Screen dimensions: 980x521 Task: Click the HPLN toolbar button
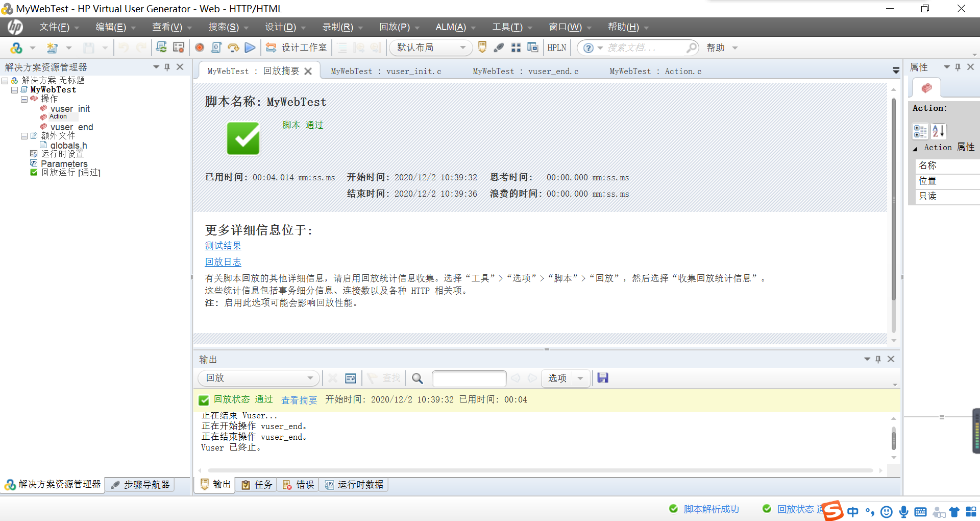pos(557,48)
